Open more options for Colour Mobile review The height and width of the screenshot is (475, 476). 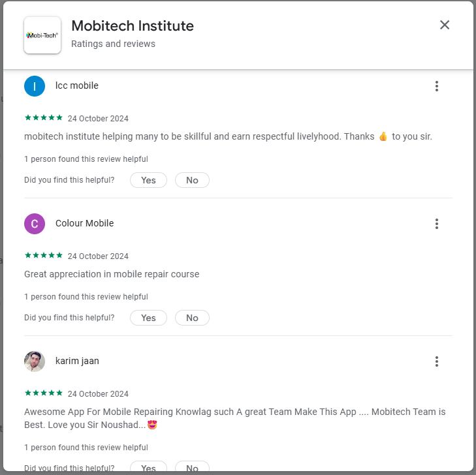(x=437, y=224)
